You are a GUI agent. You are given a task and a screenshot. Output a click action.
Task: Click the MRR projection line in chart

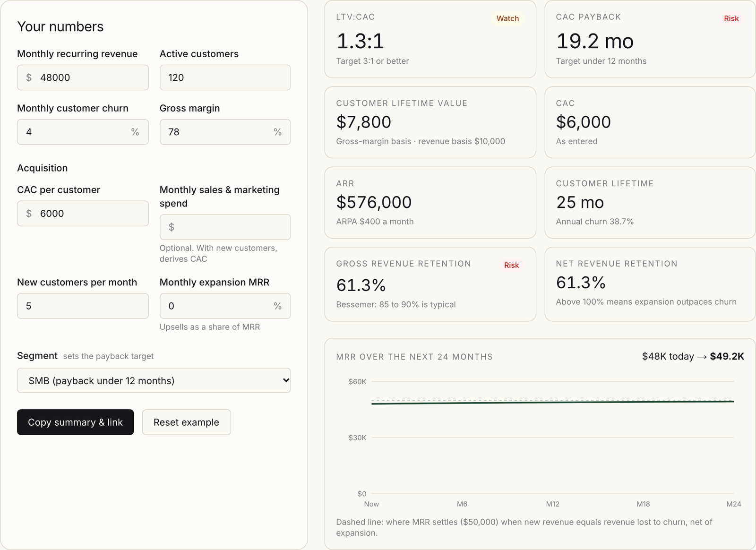click(552, 402)
